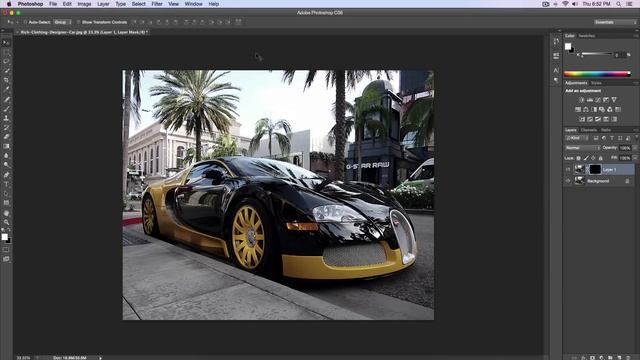Toggle lock image pixels
Image resolution: width=640 pixels, height=360 pixels.
point(586,158)
